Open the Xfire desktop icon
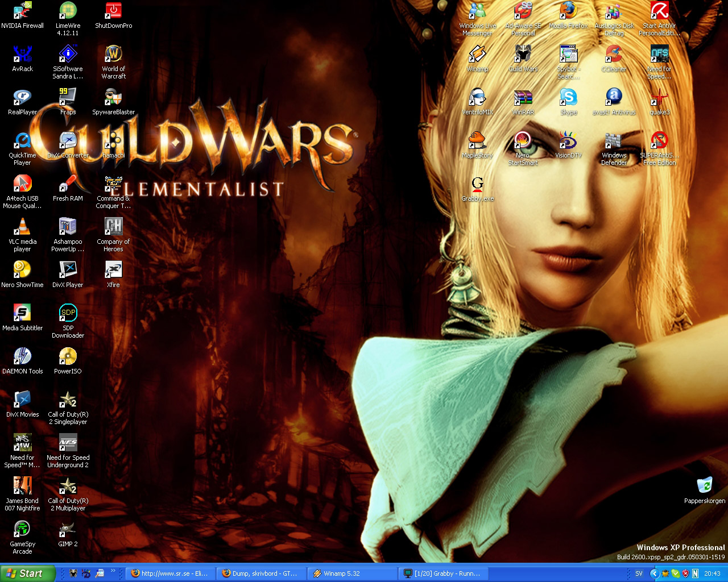This screenshot has height=582, width=728. [x=113, y=275]
